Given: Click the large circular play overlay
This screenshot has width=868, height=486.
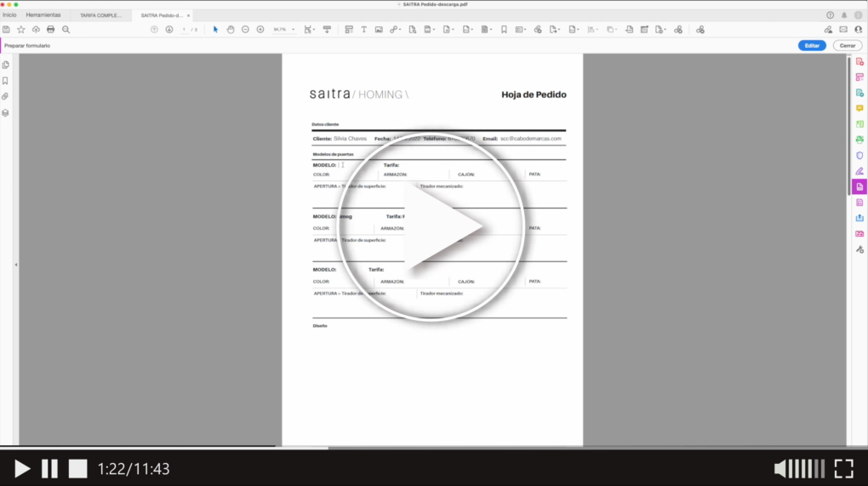Looking at the screenshot, I should click(x=431, y=226).
